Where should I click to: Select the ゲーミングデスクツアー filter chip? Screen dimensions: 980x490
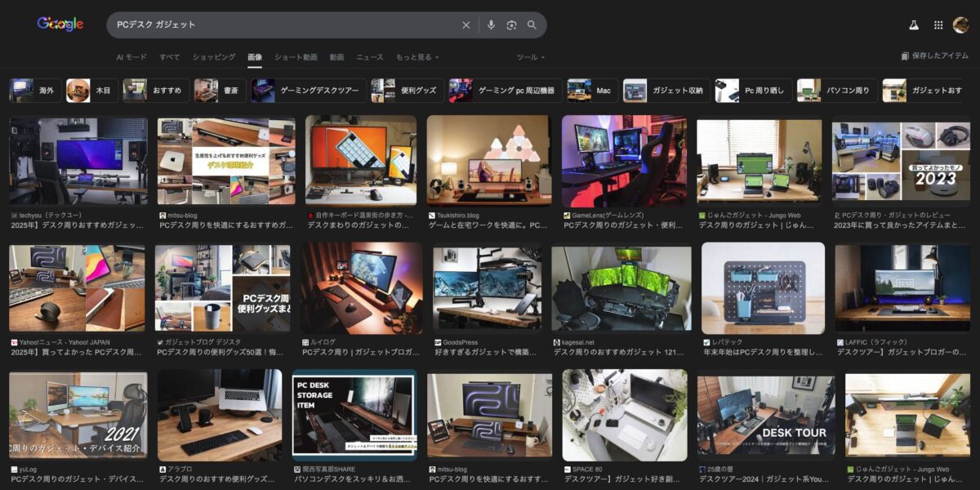click(x=307, y=91)
